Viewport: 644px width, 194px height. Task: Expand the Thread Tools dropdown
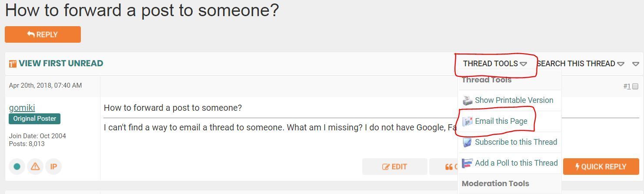pos(494,64)
